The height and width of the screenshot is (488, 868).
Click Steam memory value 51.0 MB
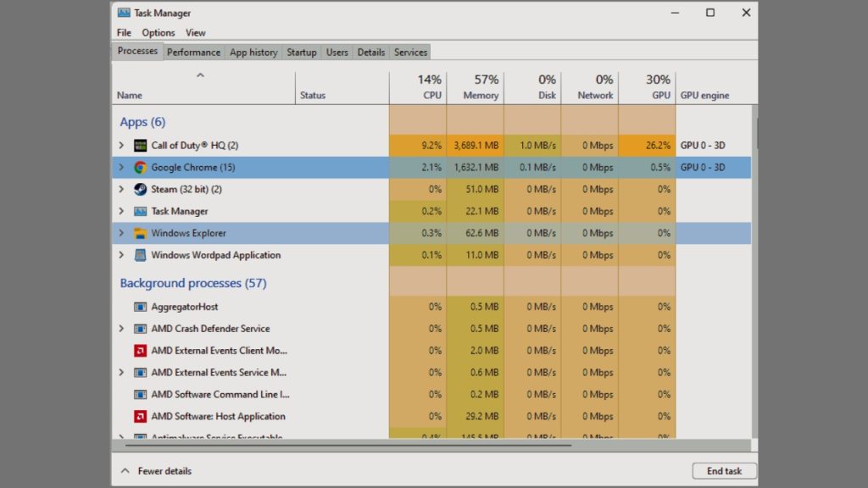click(481, 189)
